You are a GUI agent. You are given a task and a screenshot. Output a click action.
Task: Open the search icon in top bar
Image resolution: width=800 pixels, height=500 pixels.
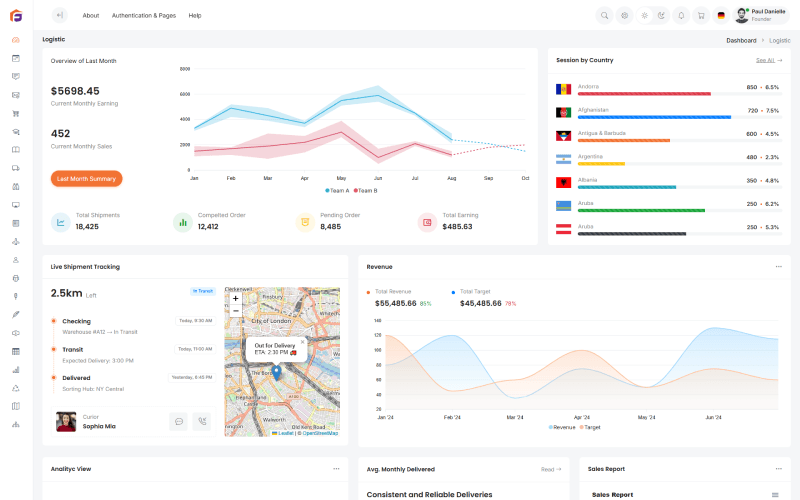(604, 15)
